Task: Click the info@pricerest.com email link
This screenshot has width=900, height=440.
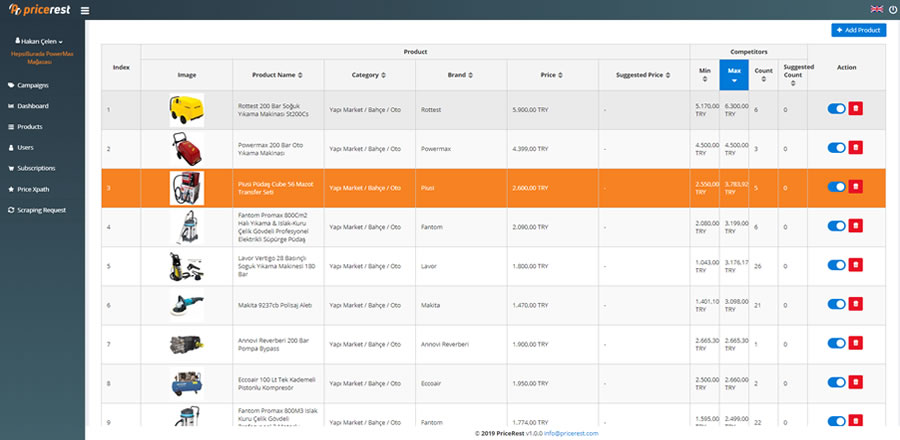Action: (571, 434)
